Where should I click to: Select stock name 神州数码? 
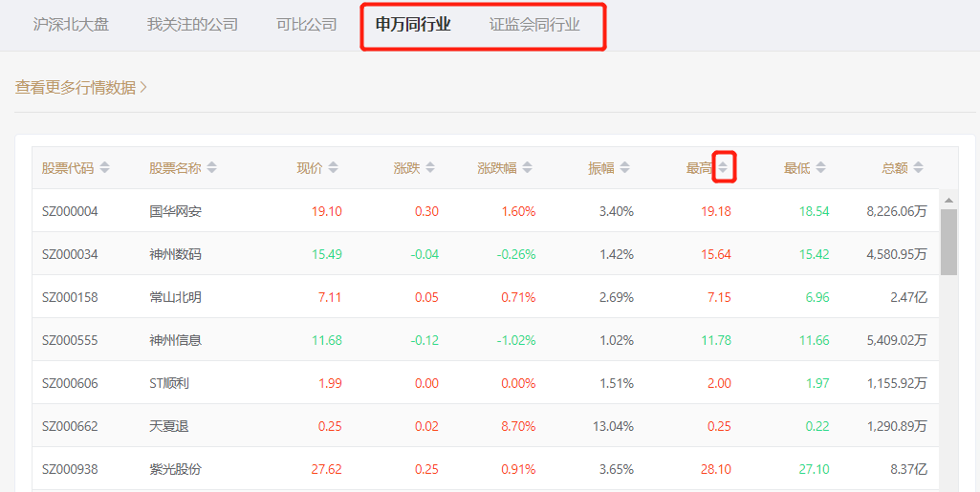pos(175,254)
